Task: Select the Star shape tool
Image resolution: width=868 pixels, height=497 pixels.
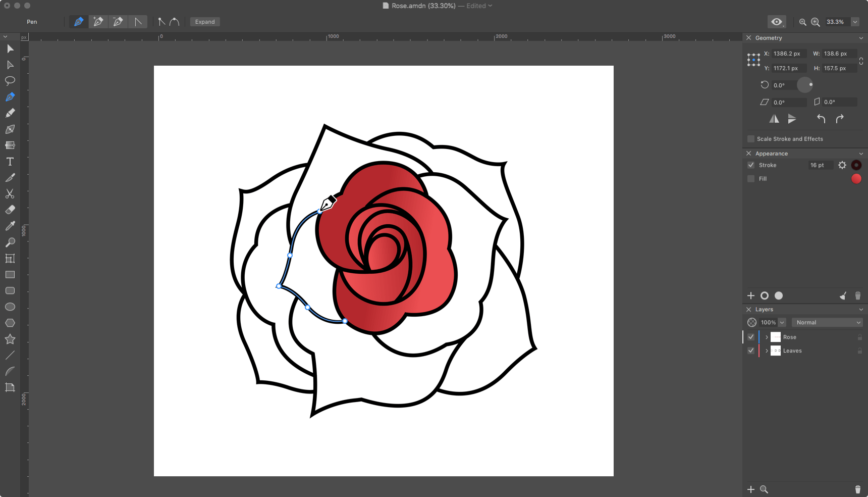Action: click(10, 339)
